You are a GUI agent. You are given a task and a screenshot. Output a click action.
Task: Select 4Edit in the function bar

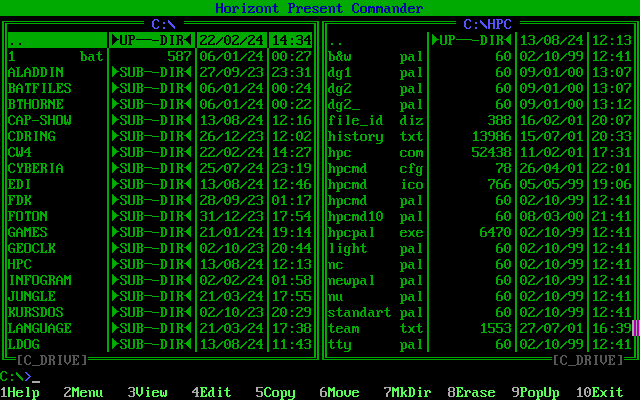pyautogui.click(x=211, y=393)
